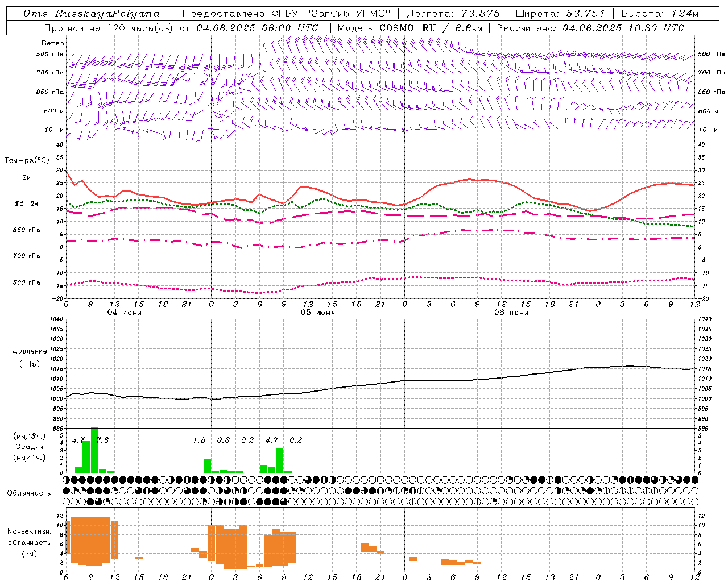Click the '7.6' precipitation value
The width and height of the screenshot is (728, 582).
pos(103,440)
